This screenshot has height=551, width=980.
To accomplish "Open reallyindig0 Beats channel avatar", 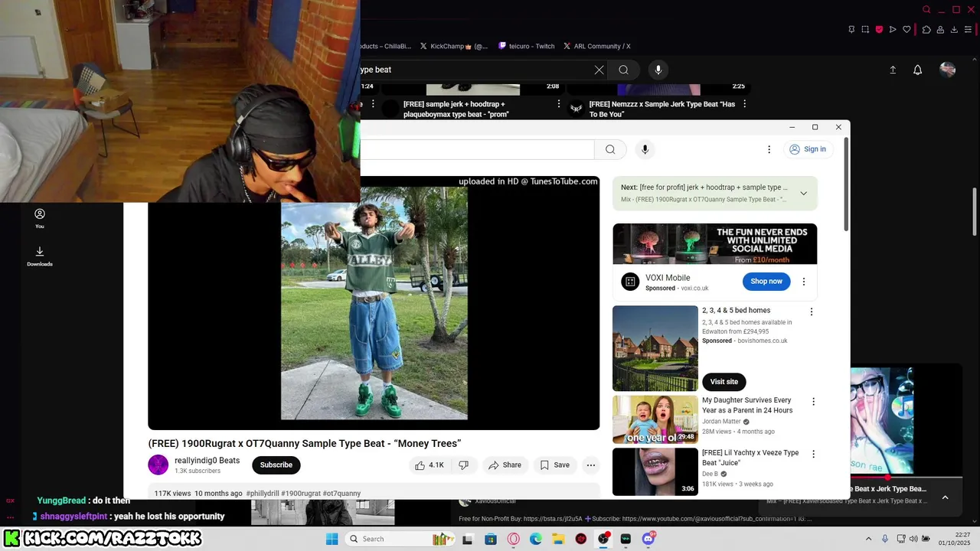I will pos(158,465).
